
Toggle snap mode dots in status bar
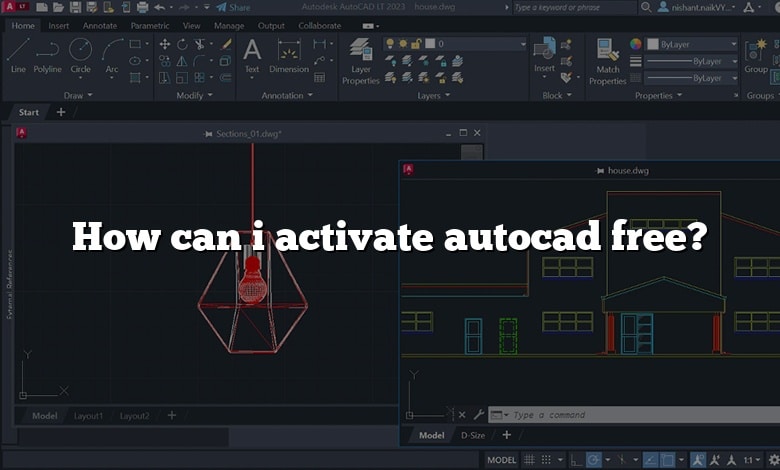click(x=546, y=460)
